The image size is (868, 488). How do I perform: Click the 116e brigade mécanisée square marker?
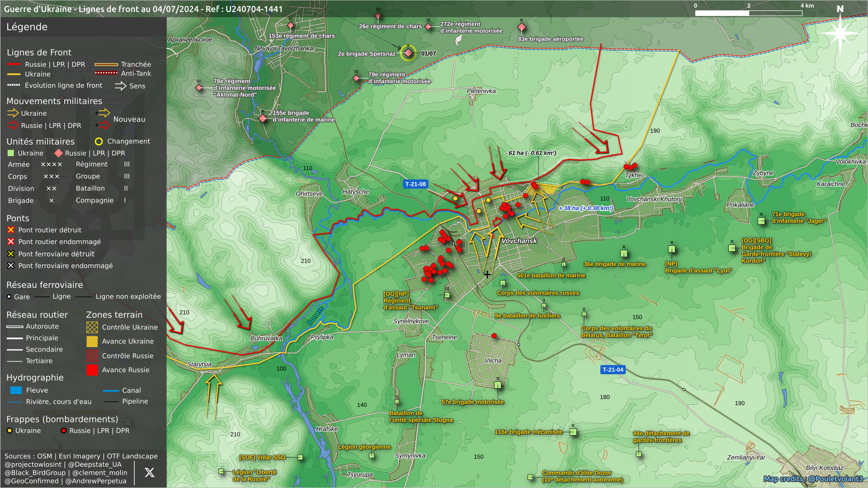tap(573, 432)
